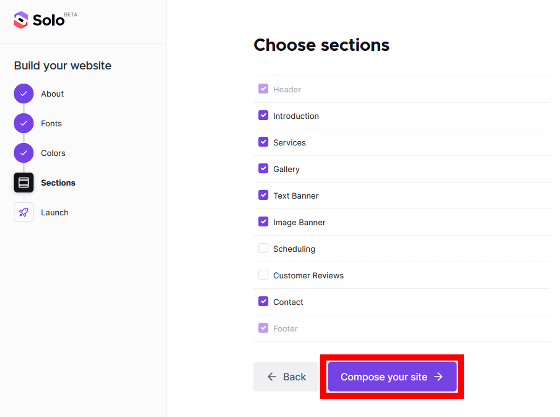Click the Sections step icon

pyautogui.click(x=24, y=182)
